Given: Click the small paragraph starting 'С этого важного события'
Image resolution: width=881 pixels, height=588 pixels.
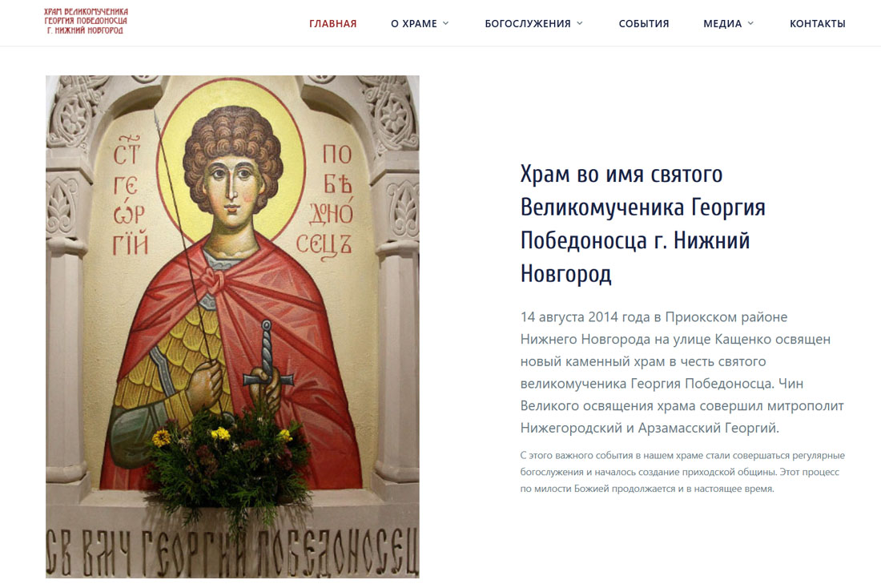Looking at the screenshot, I should tap(682, 472).
